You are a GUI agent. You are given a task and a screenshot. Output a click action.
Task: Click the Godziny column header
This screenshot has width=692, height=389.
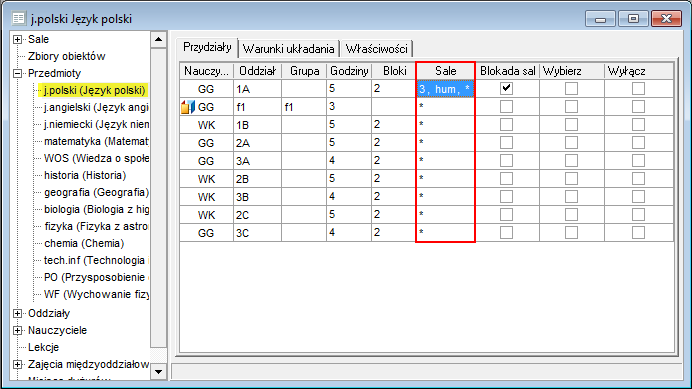coord(349,71)
